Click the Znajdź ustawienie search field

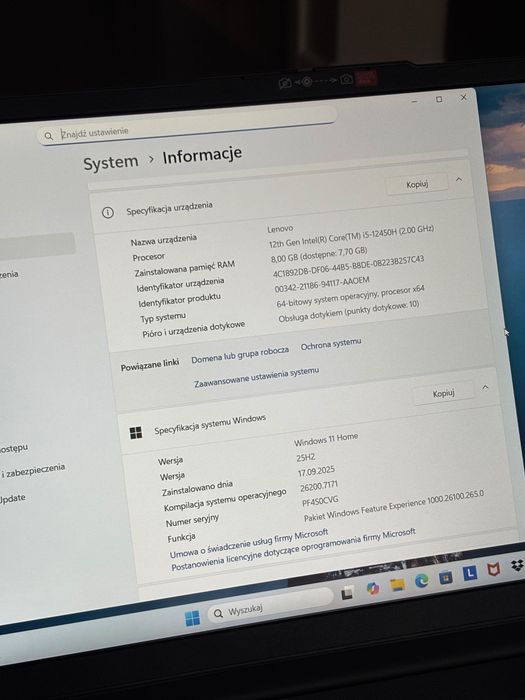187,126
